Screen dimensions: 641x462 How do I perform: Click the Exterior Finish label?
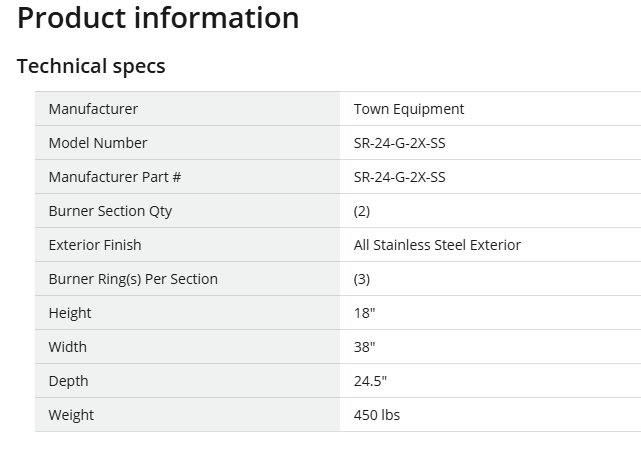[95, 245]
